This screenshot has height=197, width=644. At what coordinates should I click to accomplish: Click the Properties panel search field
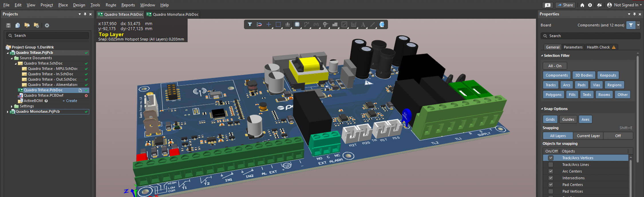pos(590,36)
